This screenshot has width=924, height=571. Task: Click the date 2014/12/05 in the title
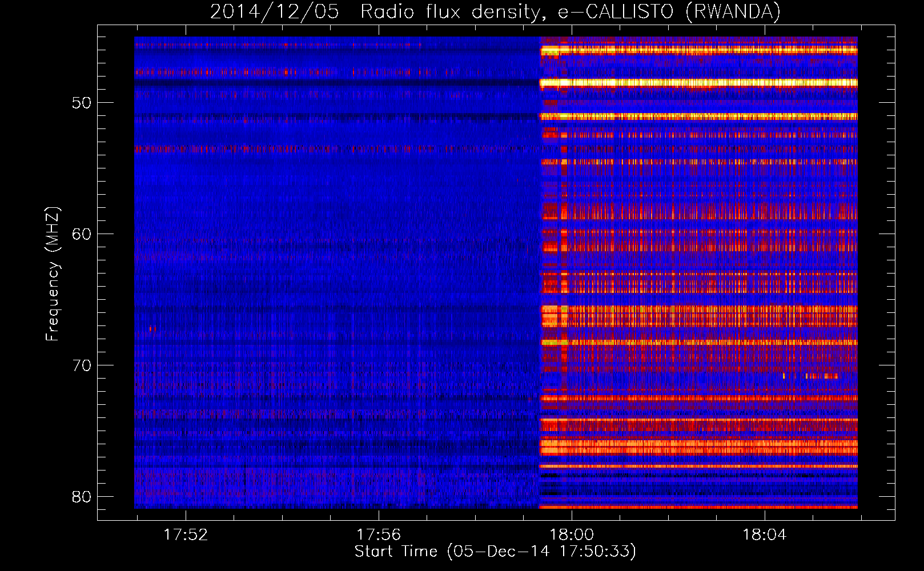point(274,11)
